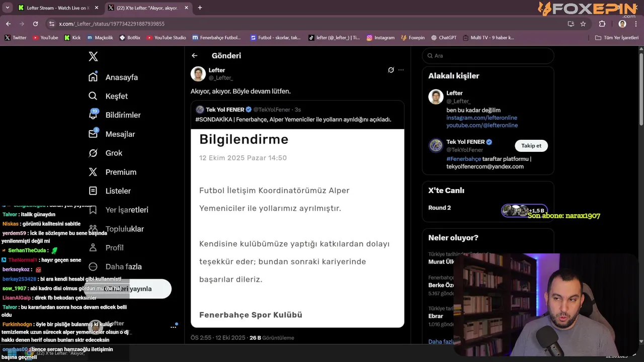Open YouTube bookmark
The image size is (644, 362).
[x=45, y=38]
